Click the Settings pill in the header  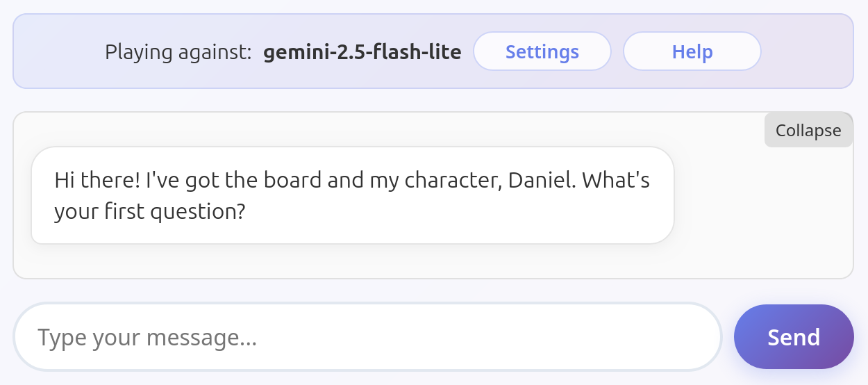pos(542,51)
